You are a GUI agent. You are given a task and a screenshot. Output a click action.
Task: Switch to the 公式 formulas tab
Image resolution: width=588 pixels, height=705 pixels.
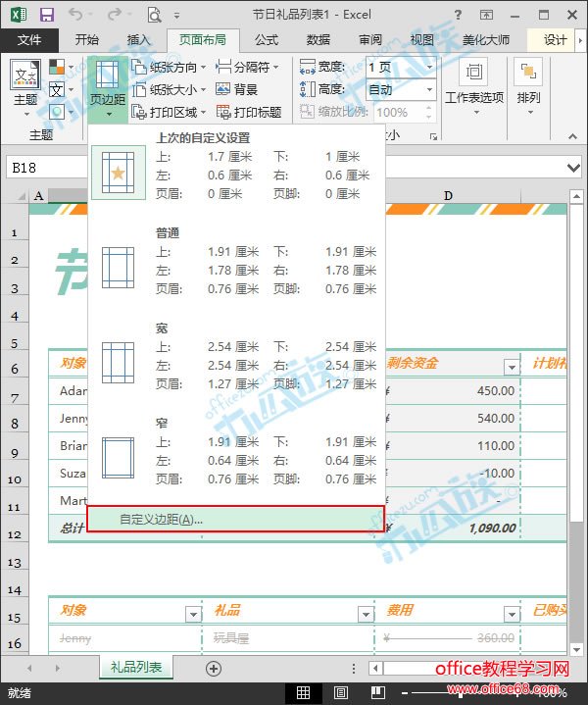(267, 40)
